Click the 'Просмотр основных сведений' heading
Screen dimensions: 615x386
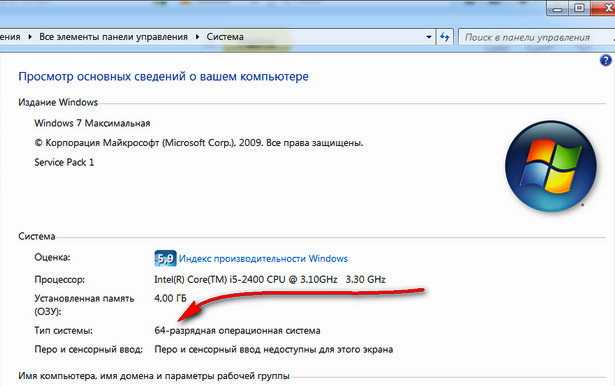click(x=163, y=76)
